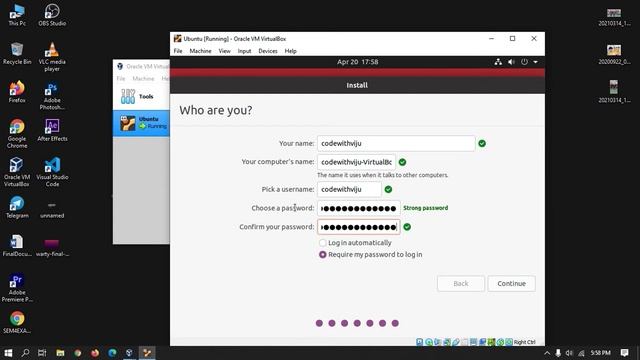Click the audio indicator icon in VirtualBox status bar
Image resolution: width=640 pixels, height=360 pixels.
[x=438, y=342]
